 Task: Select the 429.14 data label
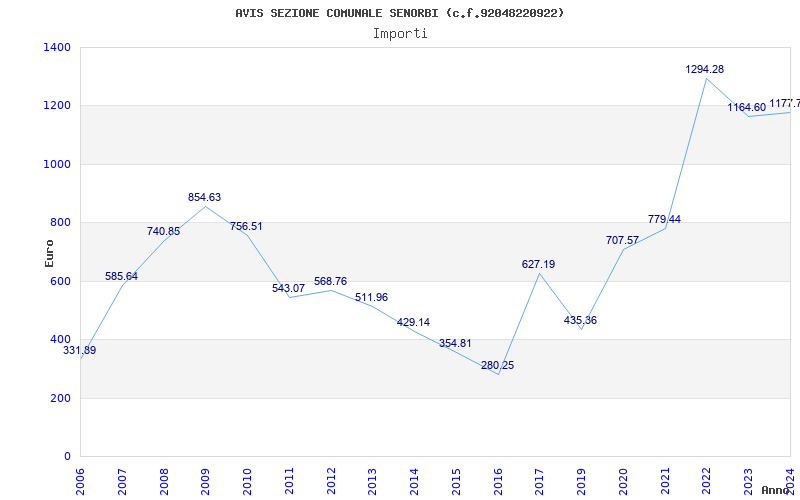point(413,322)
